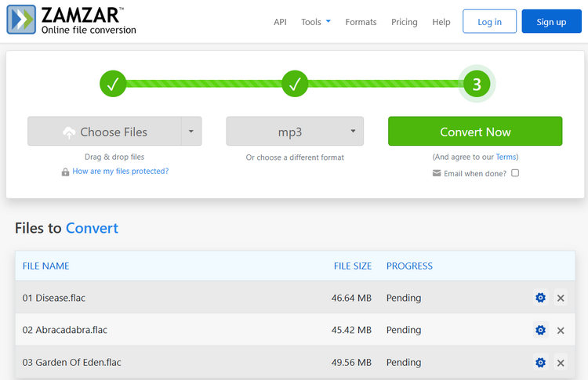
Task: Click Pending status for 01 Disease.flac
Action: pyautogui.click(x=404, y=299)
